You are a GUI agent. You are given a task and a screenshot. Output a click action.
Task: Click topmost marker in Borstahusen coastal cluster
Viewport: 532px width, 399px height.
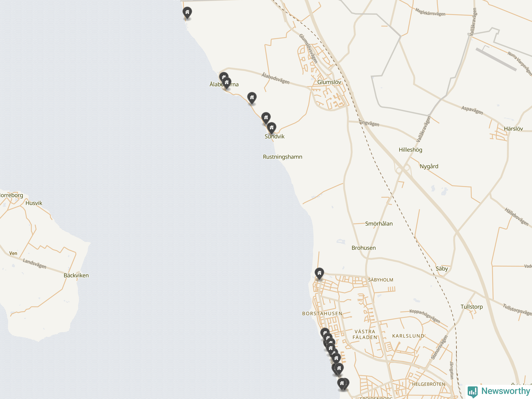(x=325, y=333)
